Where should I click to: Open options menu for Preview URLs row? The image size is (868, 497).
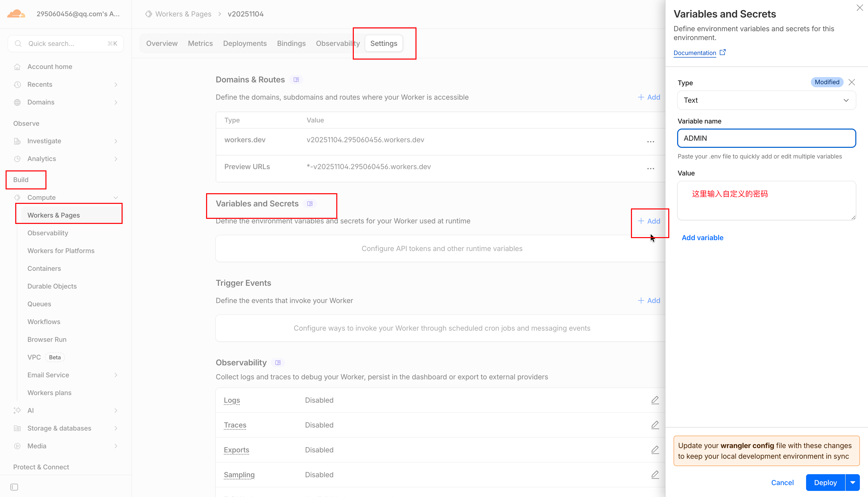coord(650,169)
